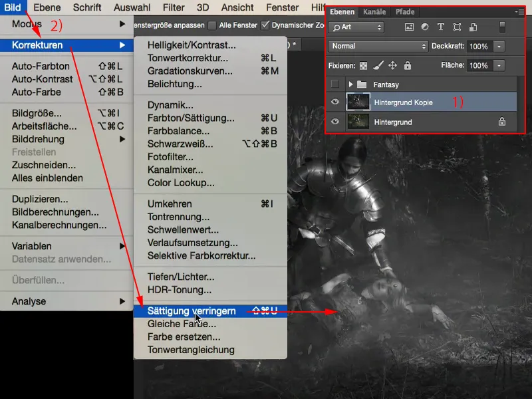Open the Ebenen panel flyout menu
This screenshot has width=532, height=399.
click(520, 12)
